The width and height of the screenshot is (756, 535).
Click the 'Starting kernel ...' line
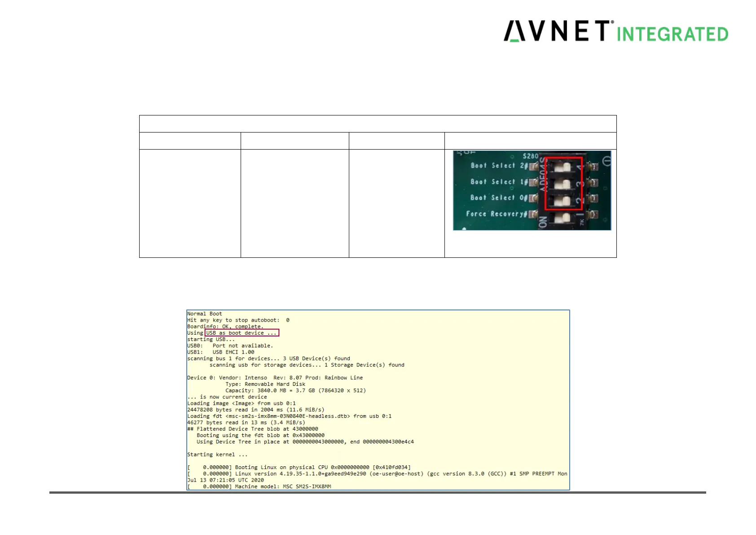217,455
